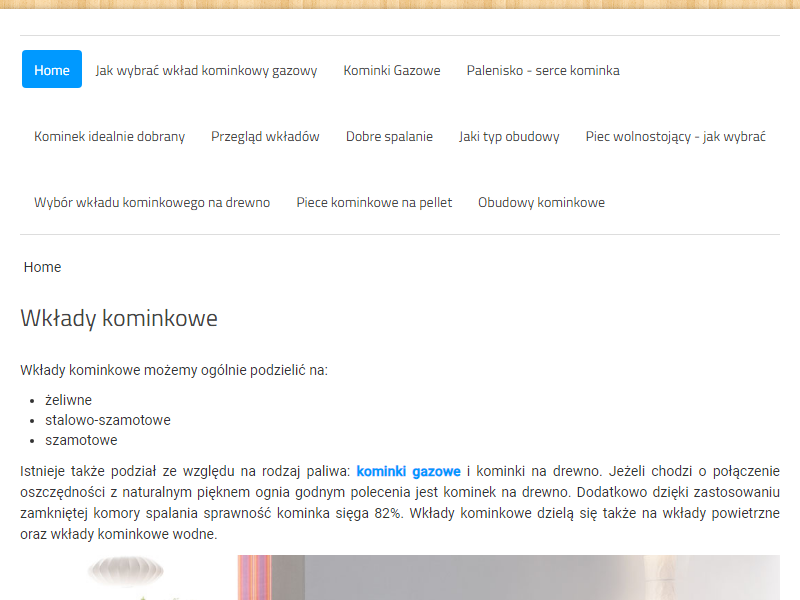Open Jaki typ obudowy menu item
Image resolution: width=800 pixels, height=600 pixels.
pyautogui.click(x=509, y=137)
